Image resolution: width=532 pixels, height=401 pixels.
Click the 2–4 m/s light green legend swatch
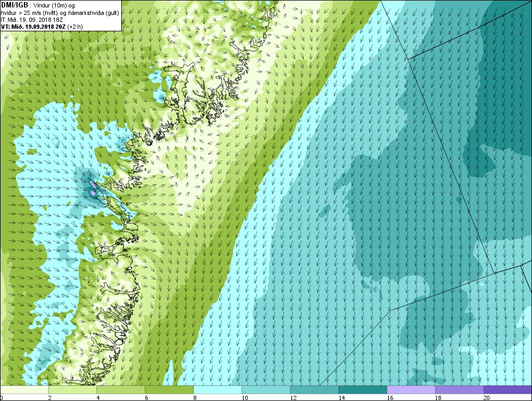[x=72, y=389]
